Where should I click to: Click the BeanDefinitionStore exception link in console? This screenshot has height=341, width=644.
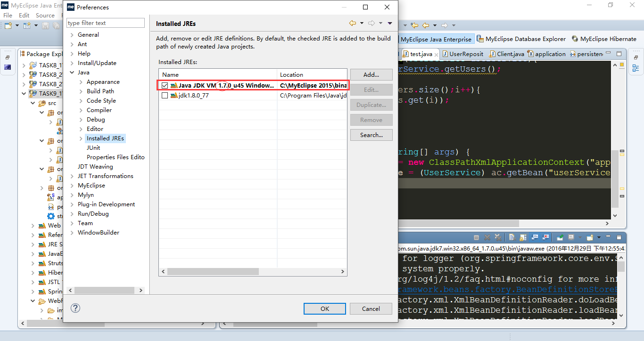coord(508,289)
